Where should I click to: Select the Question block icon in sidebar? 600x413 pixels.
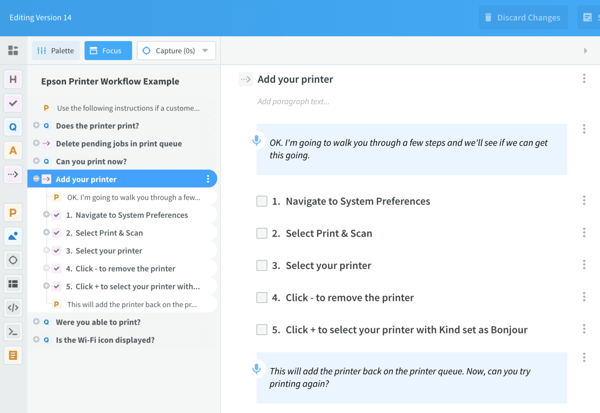click(13, 127)
